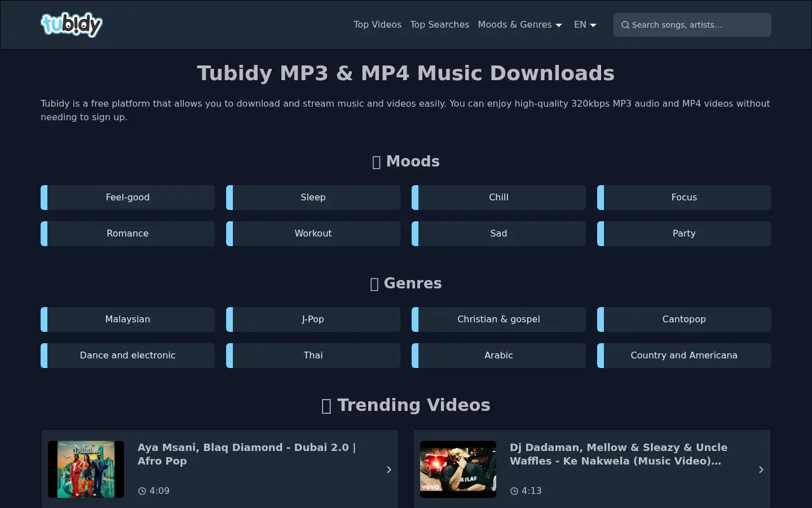Select the Sad mood
Viewport: 812px width, 508px height.
click(x=498, y=234)
